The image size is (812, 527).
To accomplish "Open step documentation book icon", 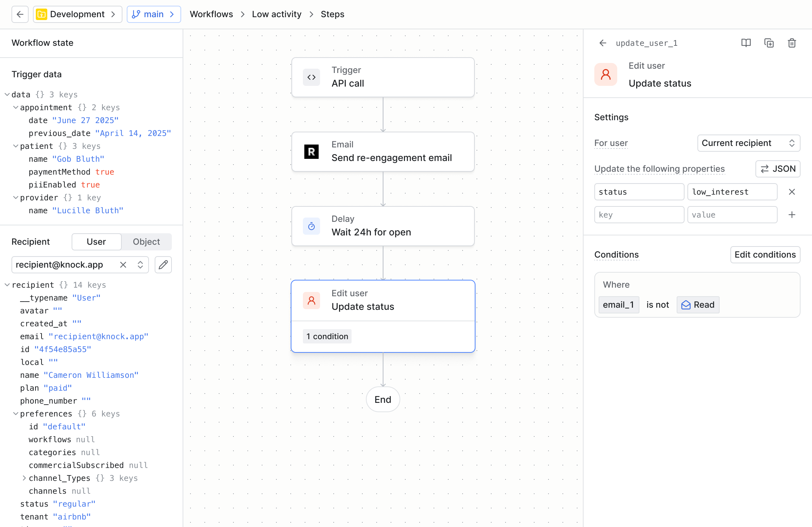I will point(746,43).
